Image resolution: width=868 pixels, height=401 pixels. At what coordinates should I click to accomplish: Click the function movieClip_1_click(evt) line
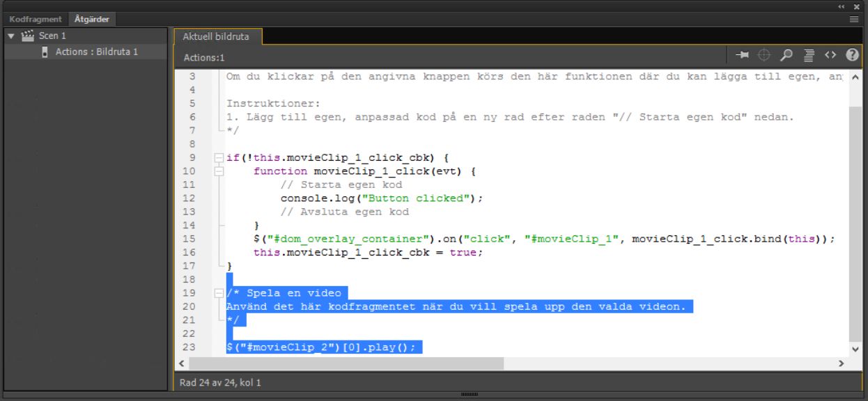(x=365, y=171)
